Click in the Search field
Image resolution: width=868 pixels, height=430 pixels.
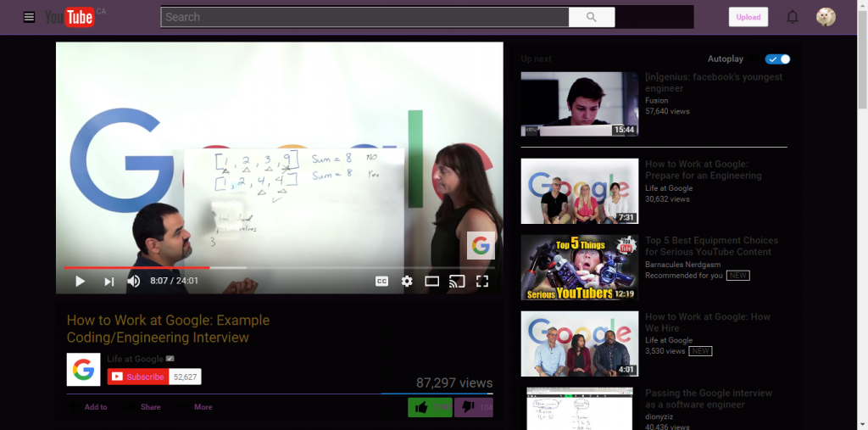tap(364, 17)
